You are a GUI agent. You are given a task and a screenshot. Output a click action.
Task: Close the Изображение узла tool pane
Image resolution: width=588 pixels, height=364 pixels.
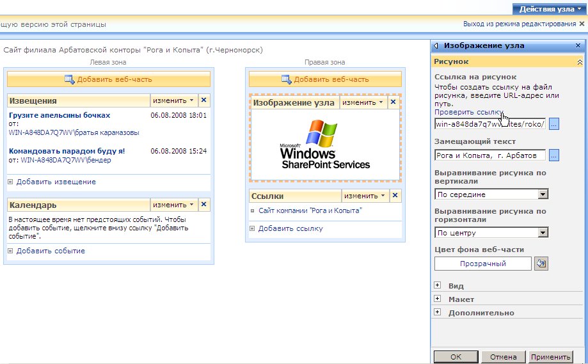pyautogui.click(x=578, y=45)
